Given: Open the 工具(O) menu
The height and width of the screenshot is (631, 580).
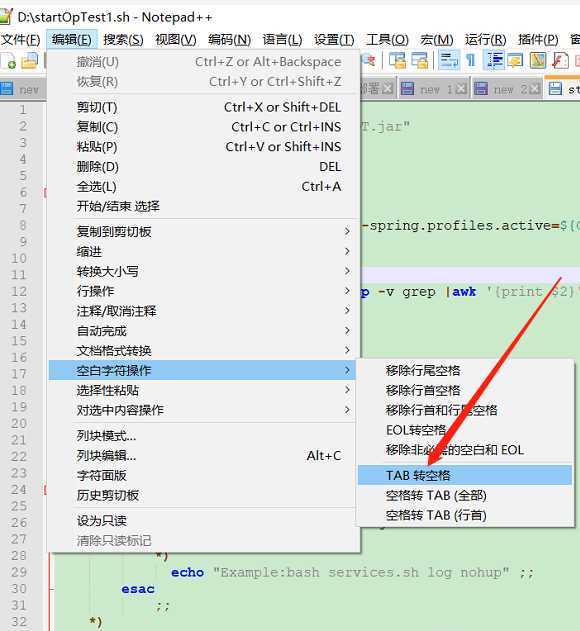Looking at the screenshot, I should point(387,40).
